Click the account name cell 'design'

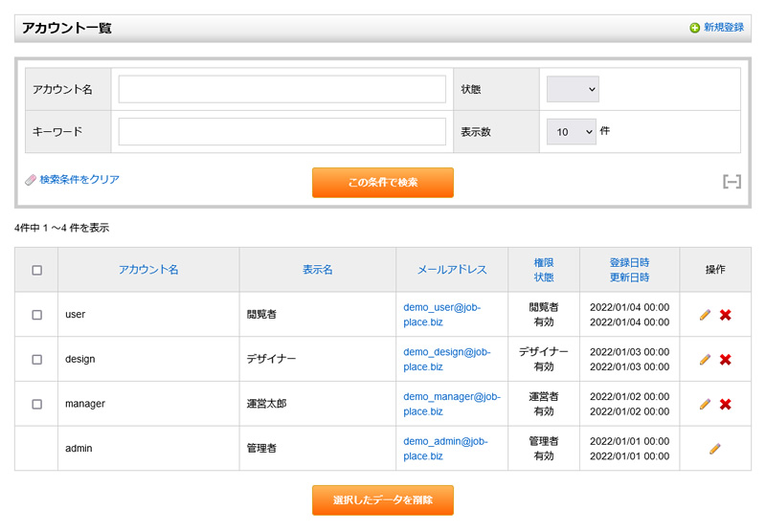pyautogui.click(x=80, y=359)
